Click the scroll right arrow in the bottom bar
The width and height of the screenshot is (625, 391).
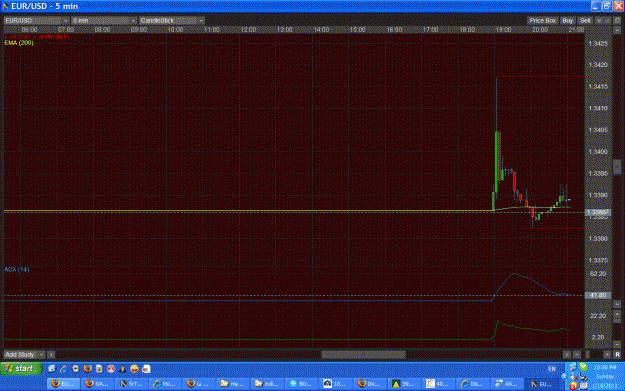point(566,354)
